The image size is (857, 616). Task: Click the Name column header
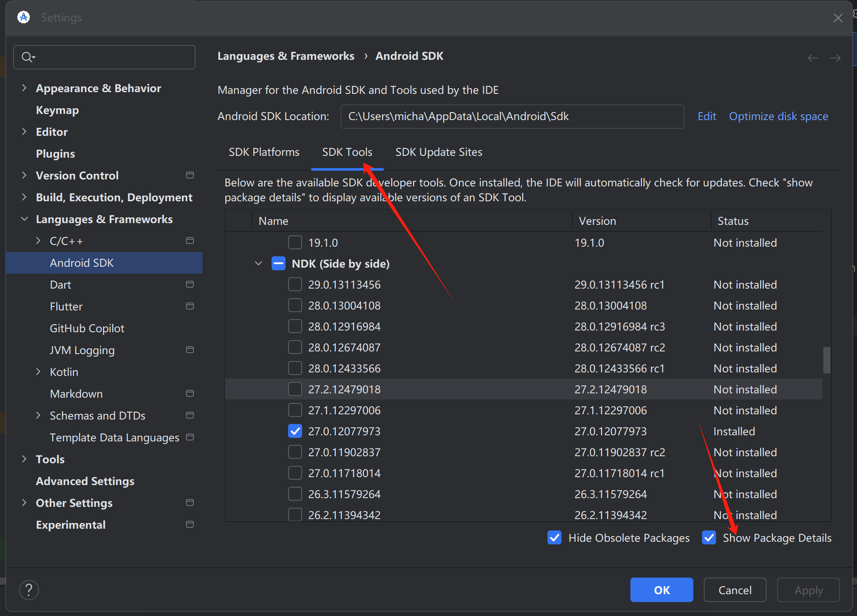pyautogui.click(x=412, y=221)
